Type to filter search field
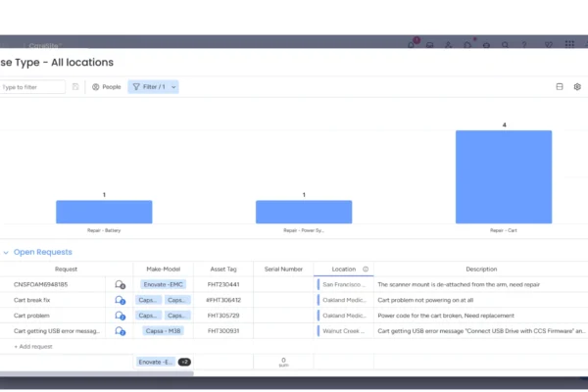The image size is (588, 392). (x=31, y=87)
